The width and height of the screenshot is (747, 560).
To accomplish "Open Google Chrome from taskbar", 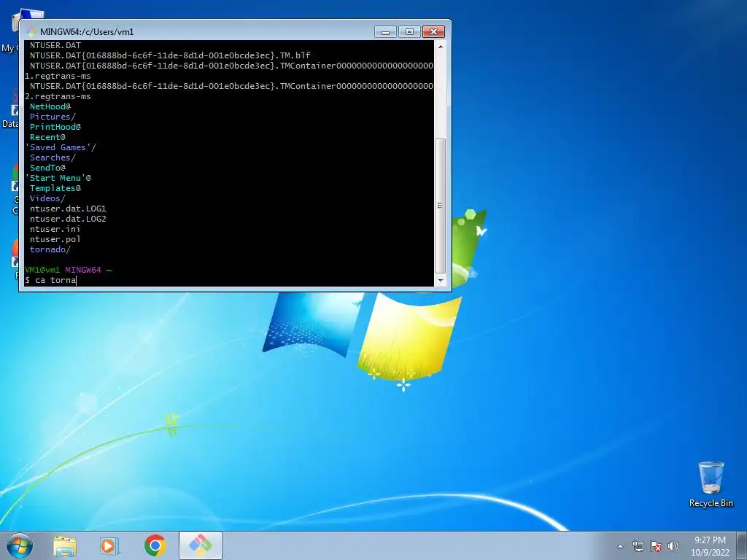I will (155, 545).
